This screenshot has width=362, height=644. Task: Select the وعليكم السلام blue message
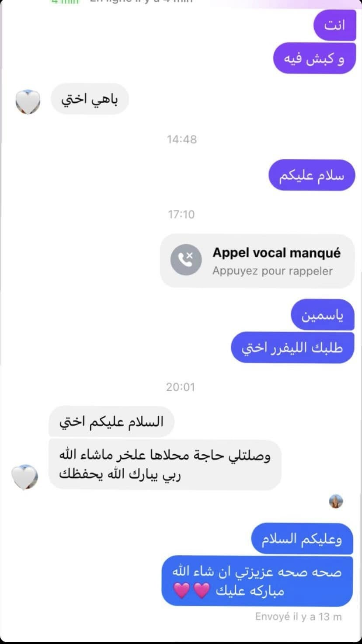pyautogui.click(x=302, y=539)
